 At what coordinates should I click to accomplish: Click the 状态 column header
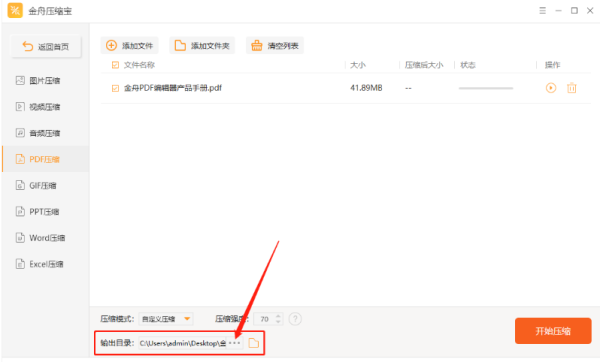(x=468, y=65)
